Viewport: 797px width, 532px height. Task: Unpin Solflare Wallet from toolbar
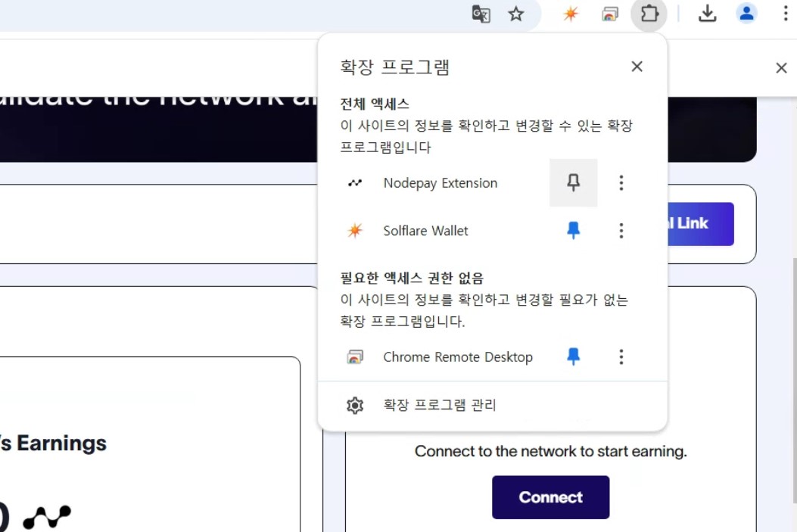tap(574, 230)
